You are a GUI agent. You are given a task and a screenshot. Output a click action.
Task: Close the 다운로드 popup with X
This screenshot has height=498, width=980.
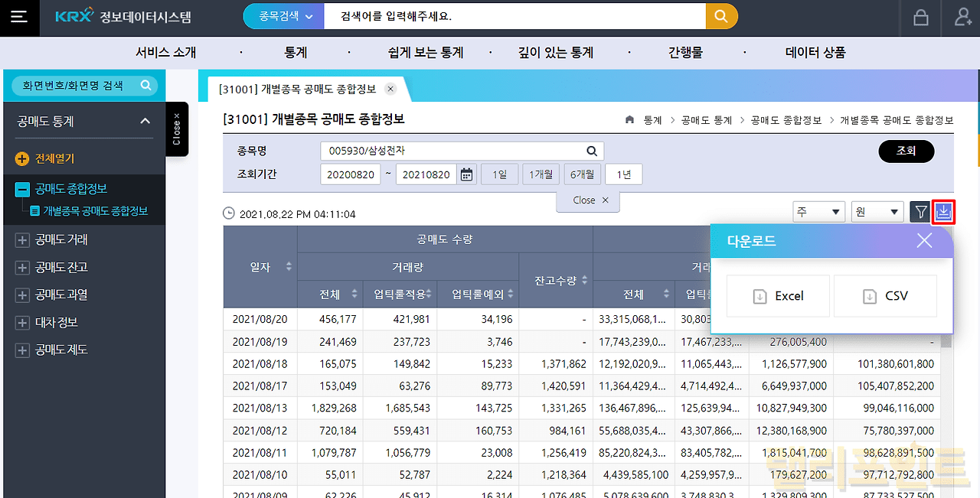coord(924,241)
